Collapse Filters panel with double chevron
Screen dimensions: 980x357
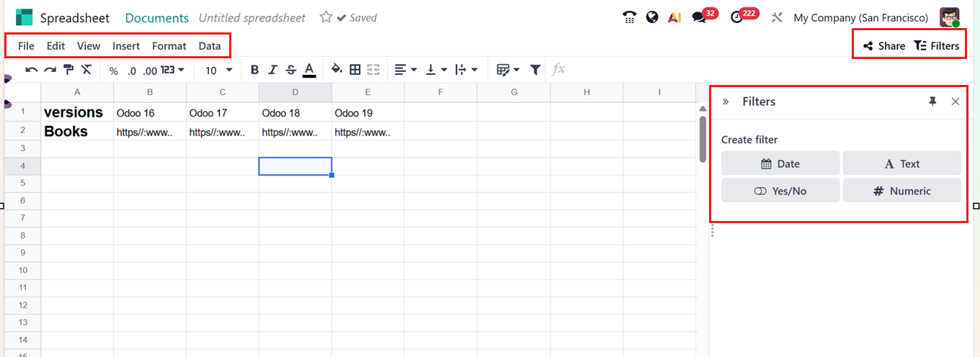pyautogui.click(x=726, y=101)
